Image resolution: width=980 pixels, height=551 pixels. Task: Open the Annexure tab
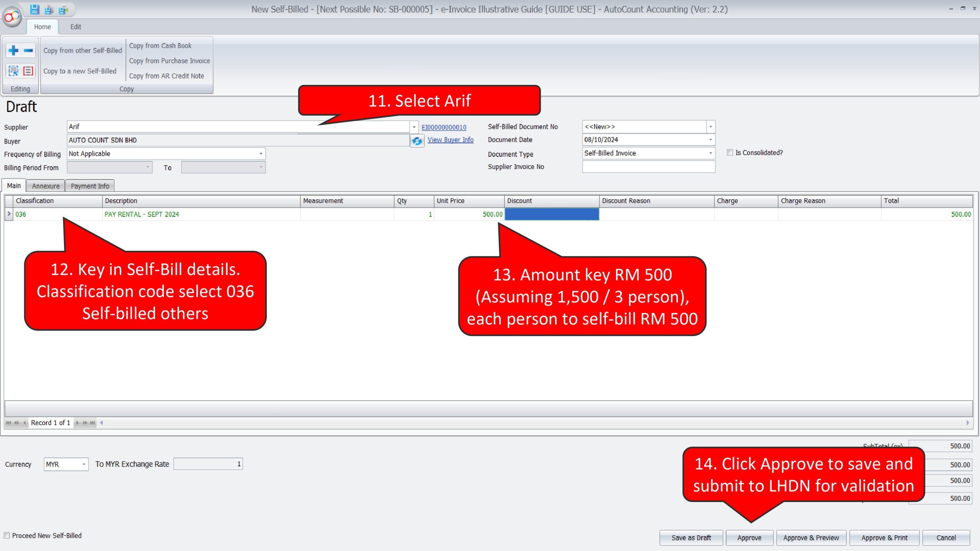[46, 186]
